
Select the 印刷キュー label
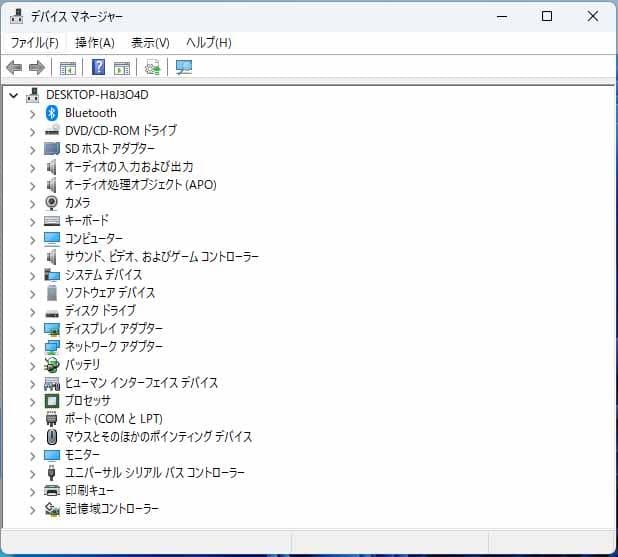pyautogui.click(x=89, y=491)
